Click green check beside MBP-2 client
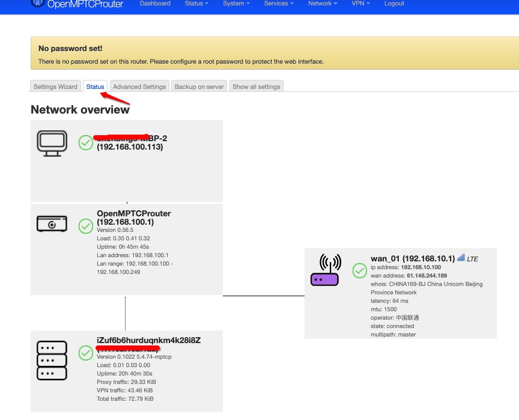Viewport: 519px width, 420px height. (x=86, y=142)
